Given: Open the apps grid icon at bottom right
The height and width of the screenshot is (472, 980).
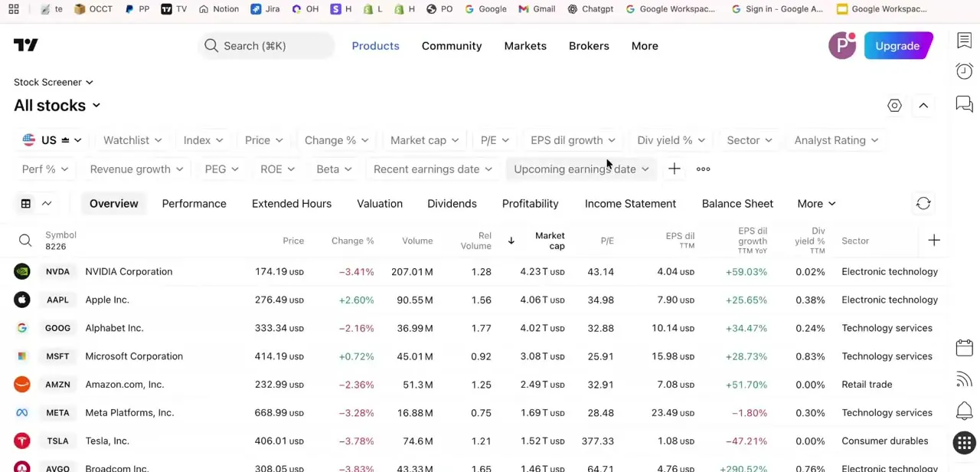Looking at the screenshot, I should pos(964,443).
